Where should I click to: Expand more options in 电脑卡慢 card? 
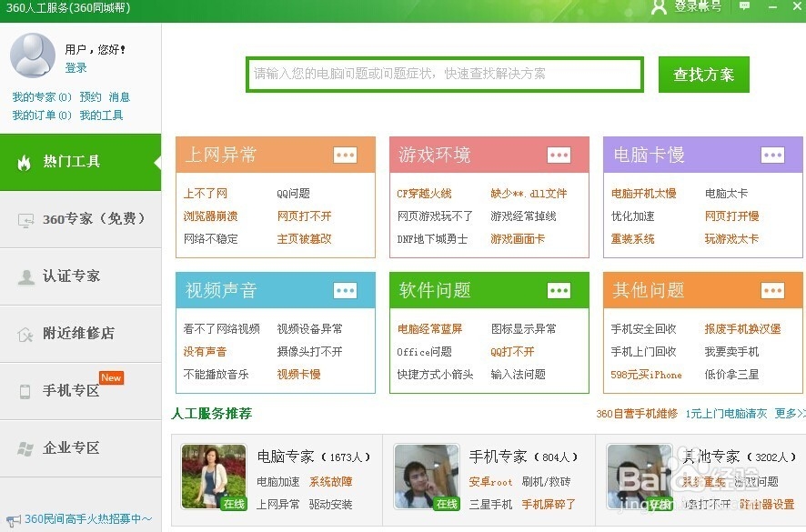tap(772, 155)
